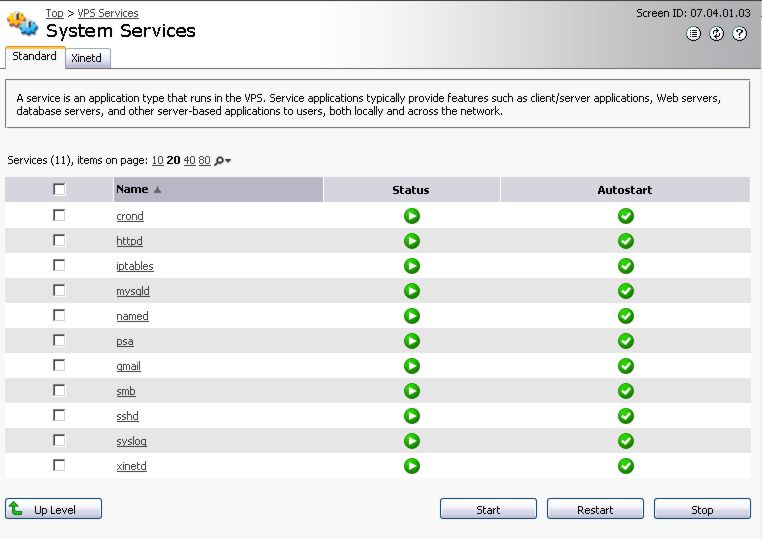Image resolution: width=762 pixels, height=539 pixels.
Task: Open the help question mark icon
Action: point(740,34)
